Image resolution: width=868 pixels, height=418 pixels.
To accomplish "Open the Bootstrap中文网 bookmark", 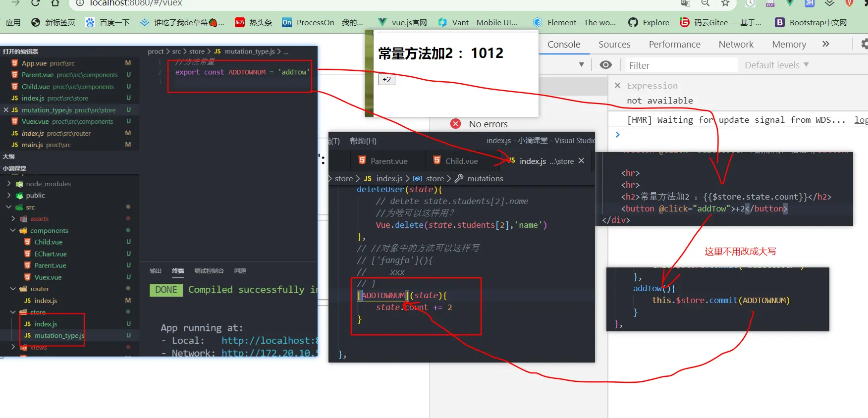I will point(811,22).
